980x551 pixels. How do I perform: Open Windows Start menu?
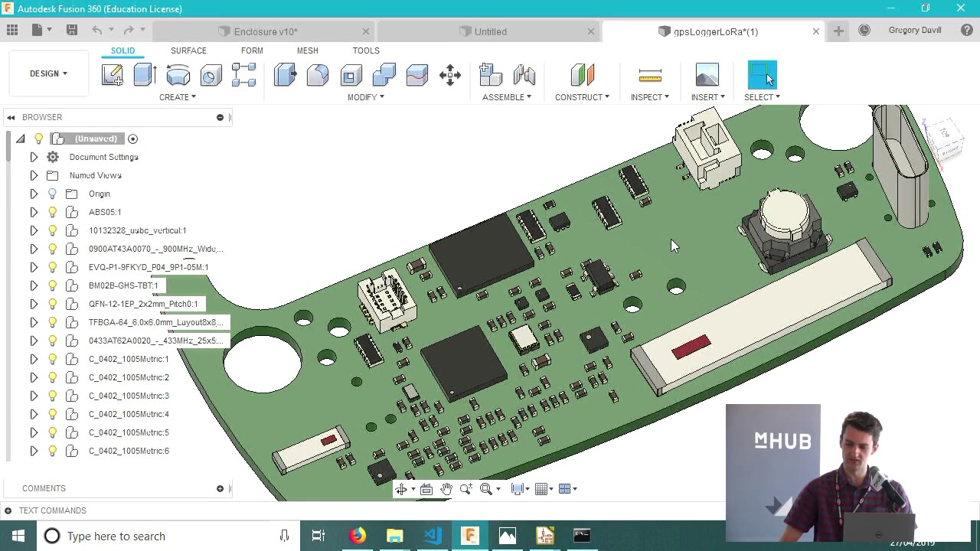click(18, 536)
